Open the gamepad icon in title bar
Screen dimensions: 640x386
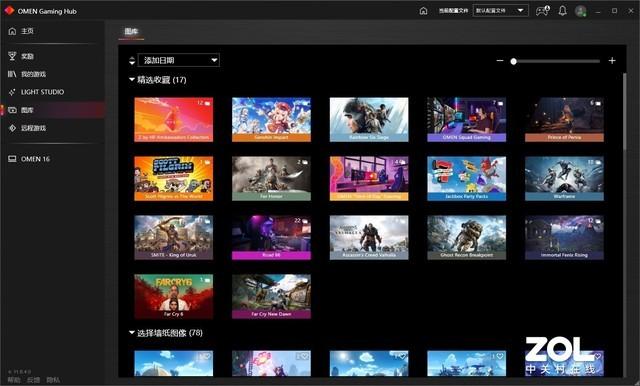(x=542, y=11)
